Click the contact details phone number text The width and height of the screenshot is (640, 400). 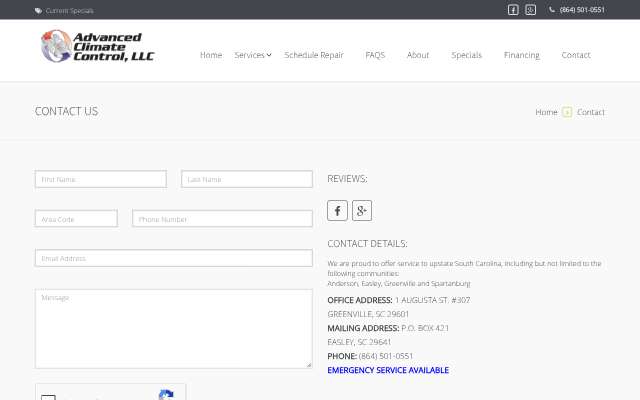[x=386, y=356]
